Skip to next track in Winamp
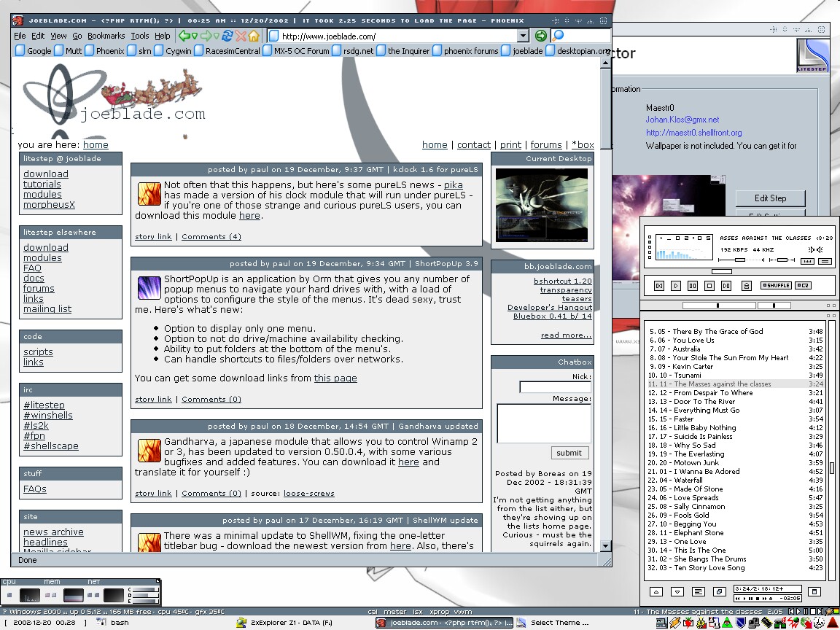This screenshot has height=630, width=840. pos(726,286)
